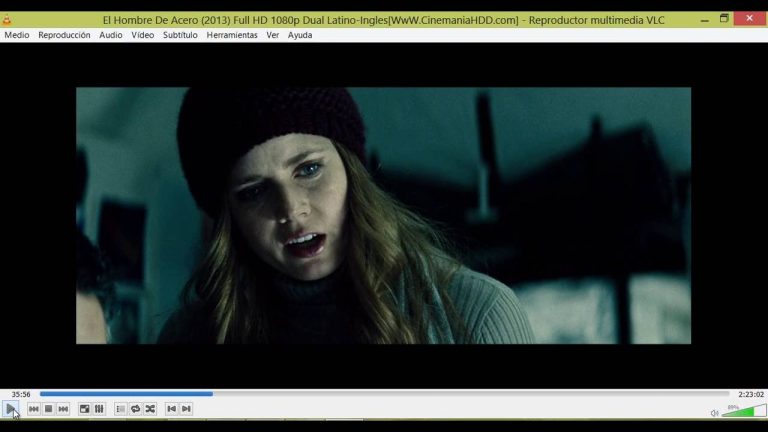
Task: Toggle fullscreen video mode
Action: pos(84,408)
